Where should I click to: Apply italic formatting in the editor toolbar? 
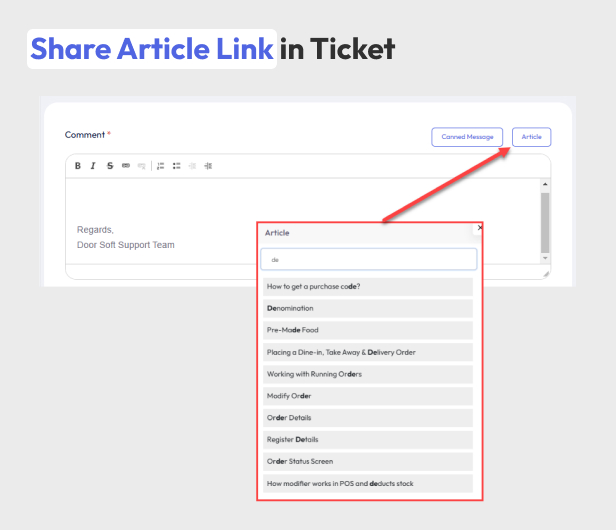tap(93, 166)
